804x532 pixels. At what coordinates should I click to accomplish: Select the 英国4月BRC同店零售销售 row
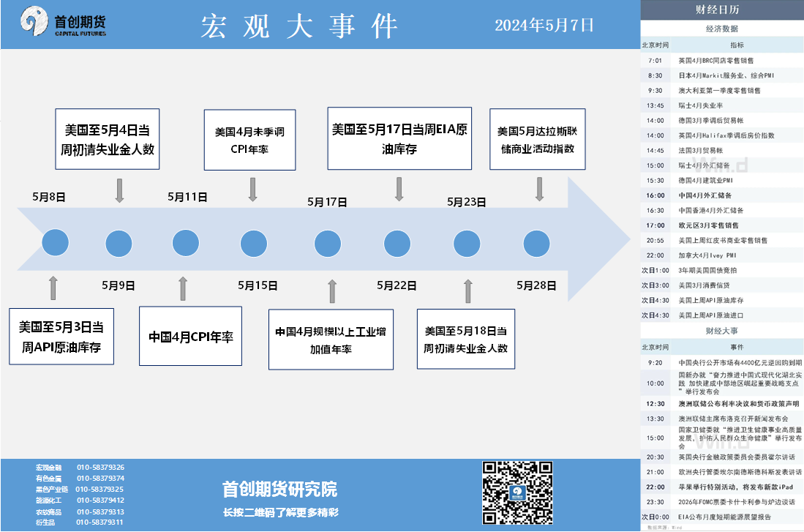pos(722,61)
